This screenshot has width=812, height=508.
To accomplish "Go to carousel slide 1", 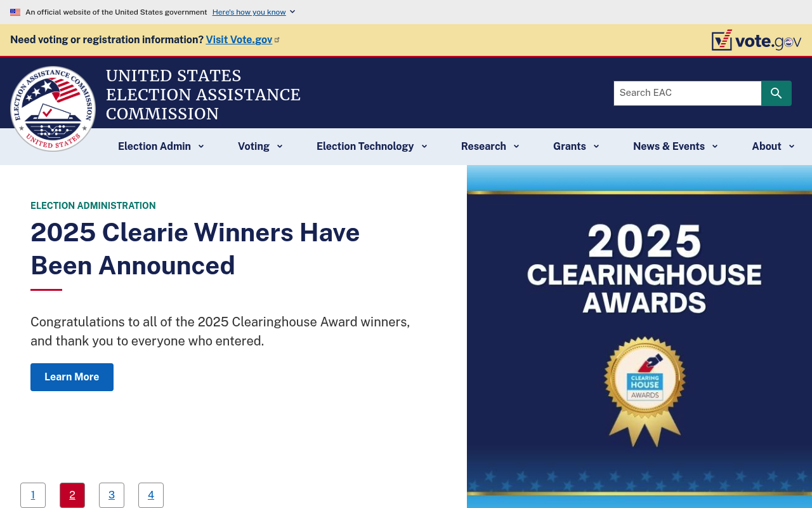I will [33, 495].
